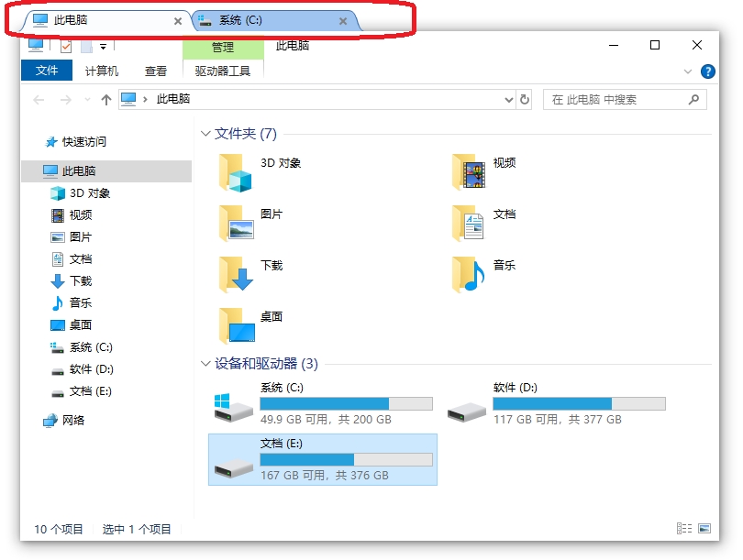This screenshot has width=743, height=560.
Task: Switch to the 系统 (C:) tab
Action: pyautogui.click(x=275, y=20)
